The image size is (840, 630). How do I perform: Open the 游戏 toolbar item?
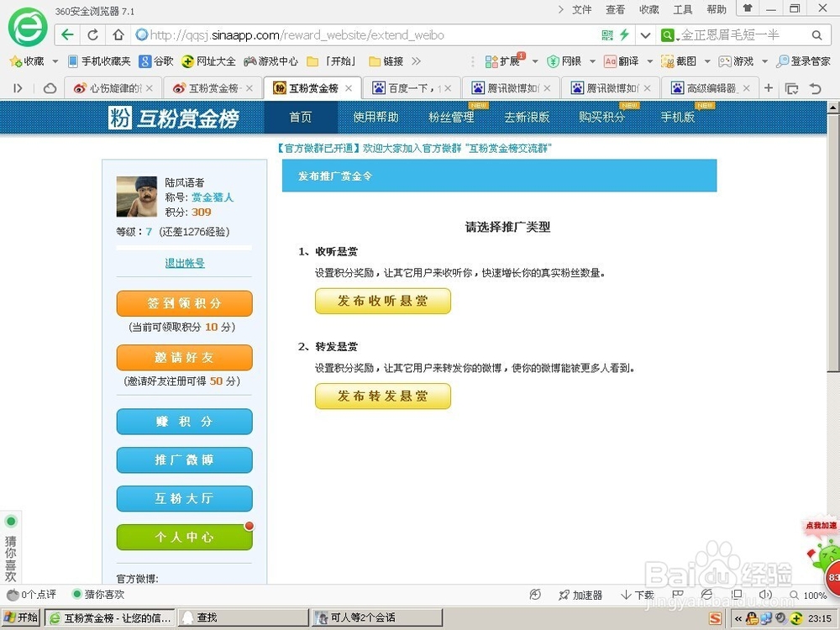(736, 61)
